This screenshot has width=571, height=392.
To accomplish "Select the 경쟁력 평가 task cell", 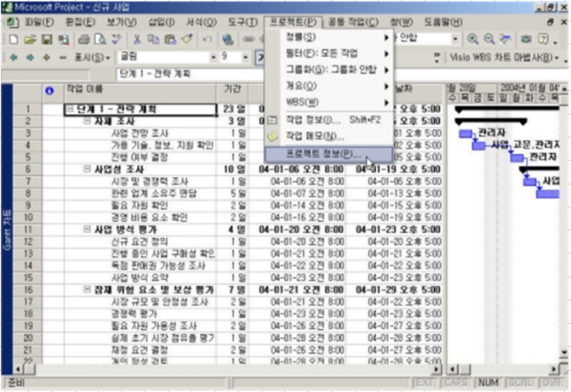I will click(140, 314).
